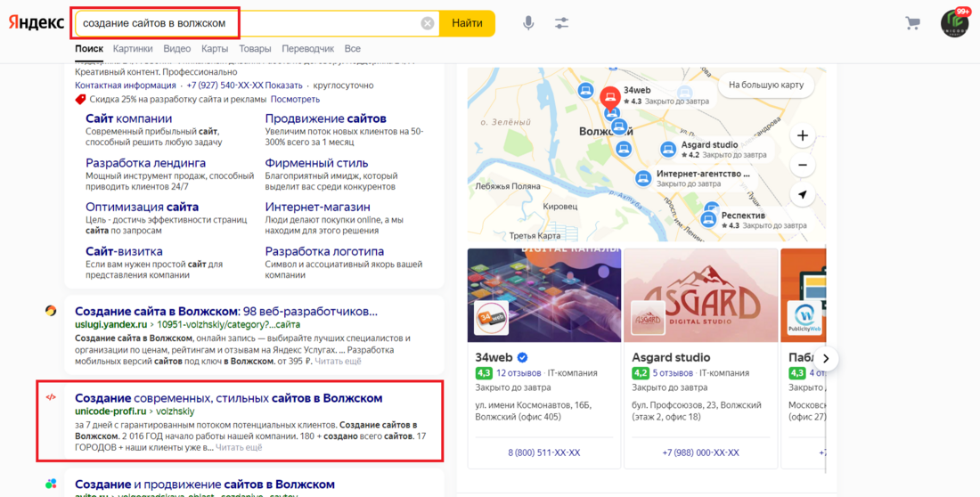Open the Asgard Digital Studio card image
The width and height of the screenshot is (980, 497).
[x=700, y=295]
